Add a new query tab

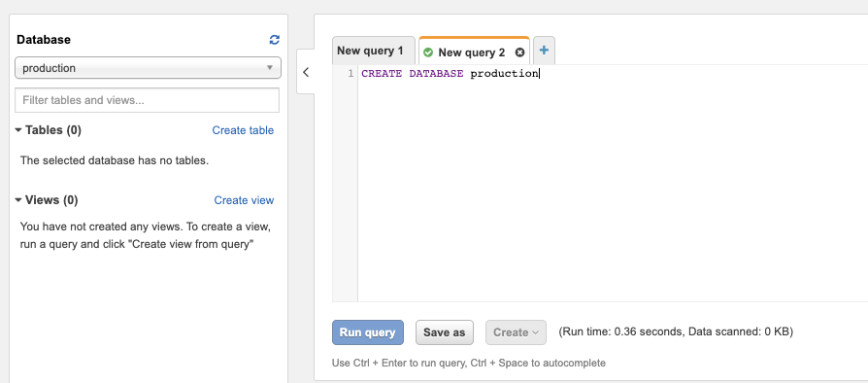point(544,51)
